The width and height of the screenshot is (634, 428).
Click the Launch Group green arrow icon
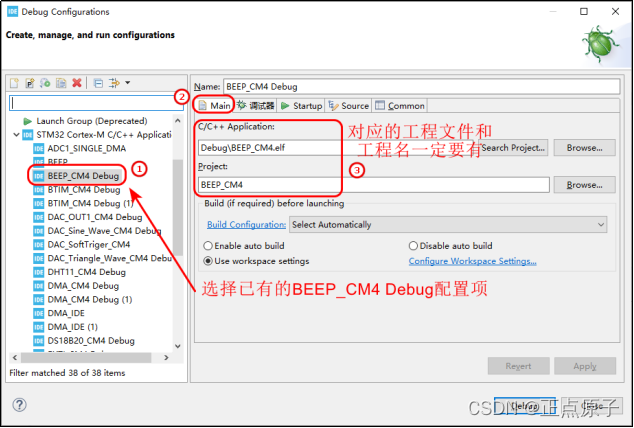click(x=27, y=121)
